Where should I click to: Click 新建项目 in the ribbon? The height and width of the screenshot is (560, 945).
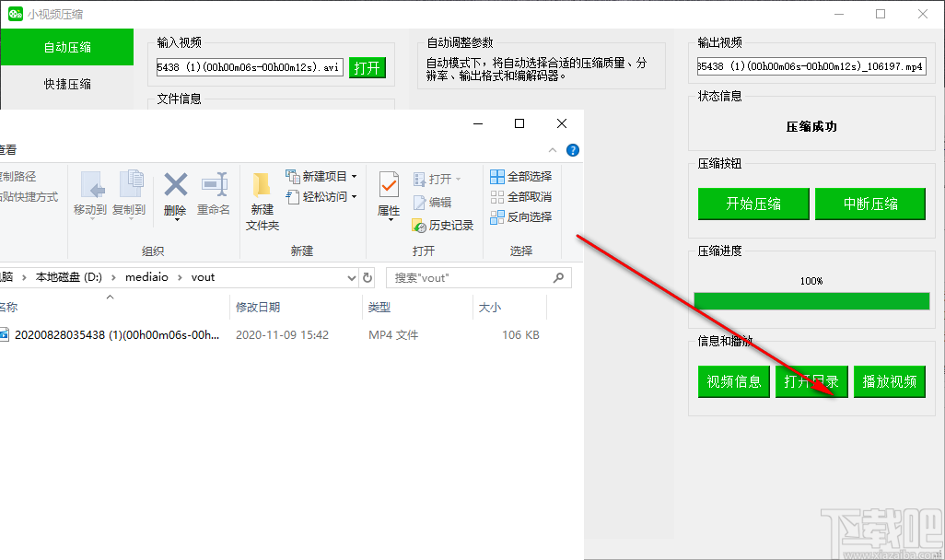(x=321, y=176)
